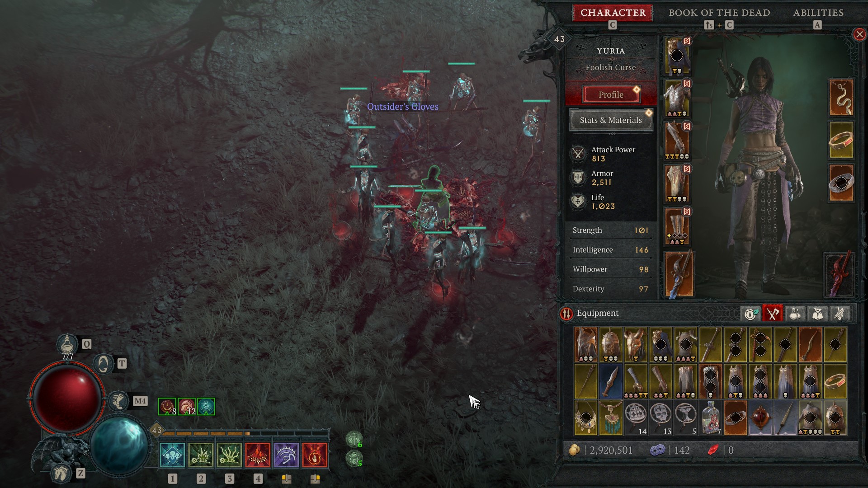Click the Book of the Dead tab
The image size is (868, 488).
click(x=717, y=13)
